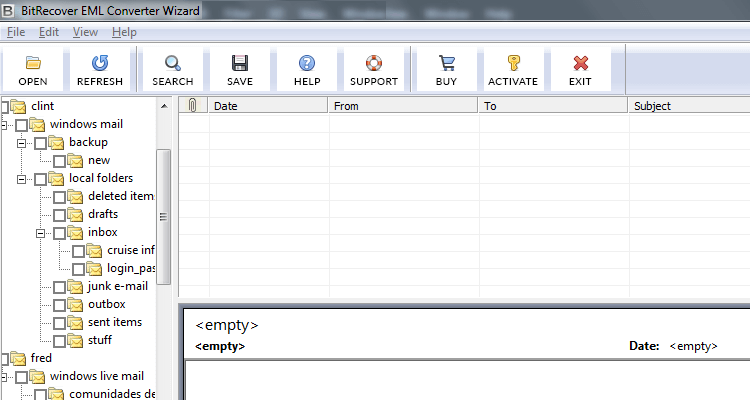Click the folder tree scrollbar thumb
Viewport: 750px width, 400px height.
(164, 217)
